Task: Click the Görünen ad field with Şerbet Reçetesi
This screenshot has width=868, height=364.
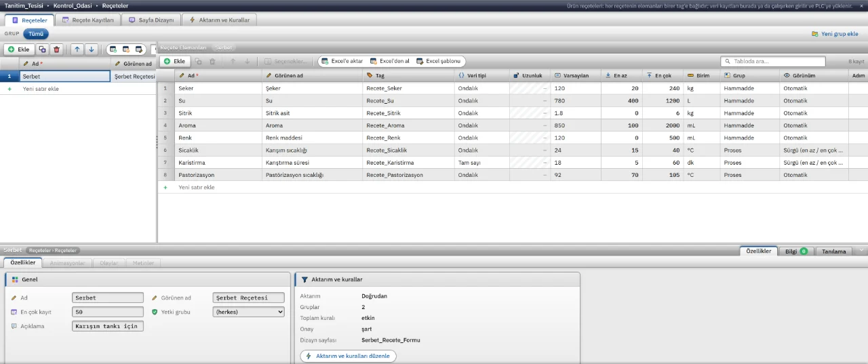Action: (x=248, y=298)
